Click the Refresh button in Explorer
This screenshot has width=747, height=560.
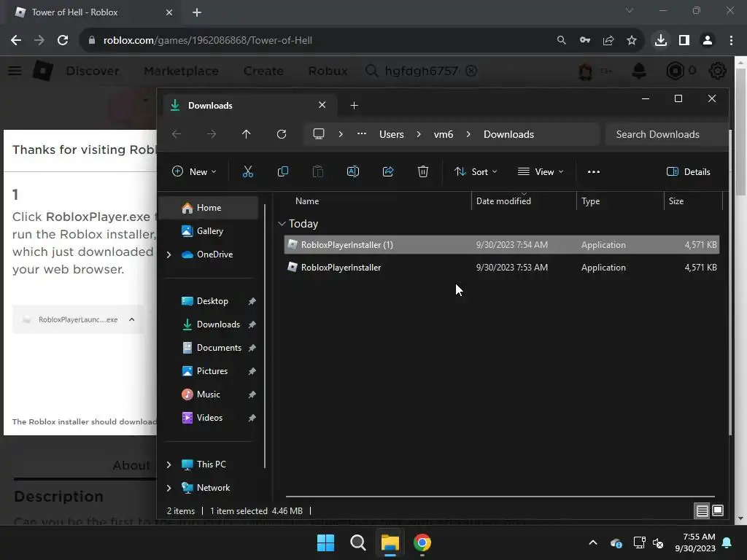click(282, 134)
